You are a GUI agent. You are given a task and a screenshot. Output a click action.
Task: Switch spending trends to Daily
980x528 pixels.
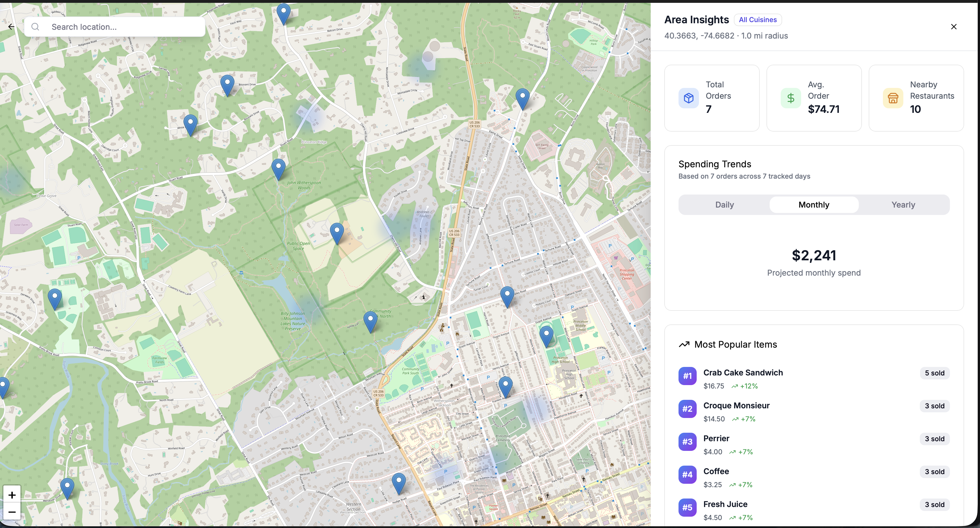click(724, 205)
